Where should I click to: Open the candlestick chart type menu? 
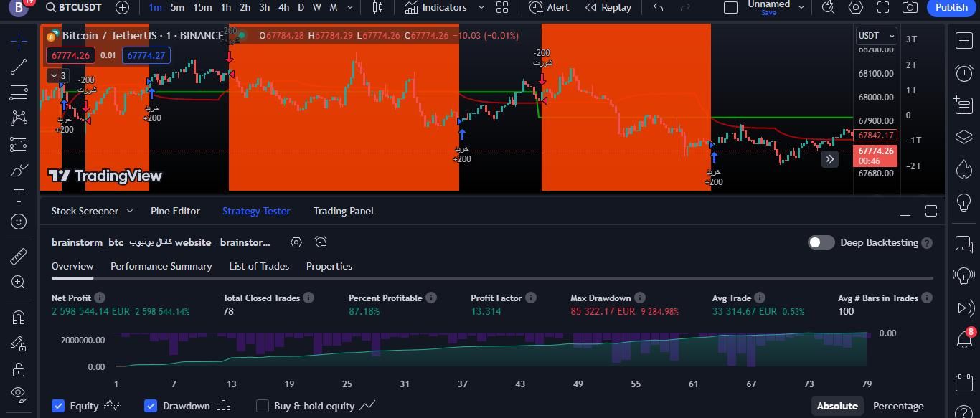(377, 7)
